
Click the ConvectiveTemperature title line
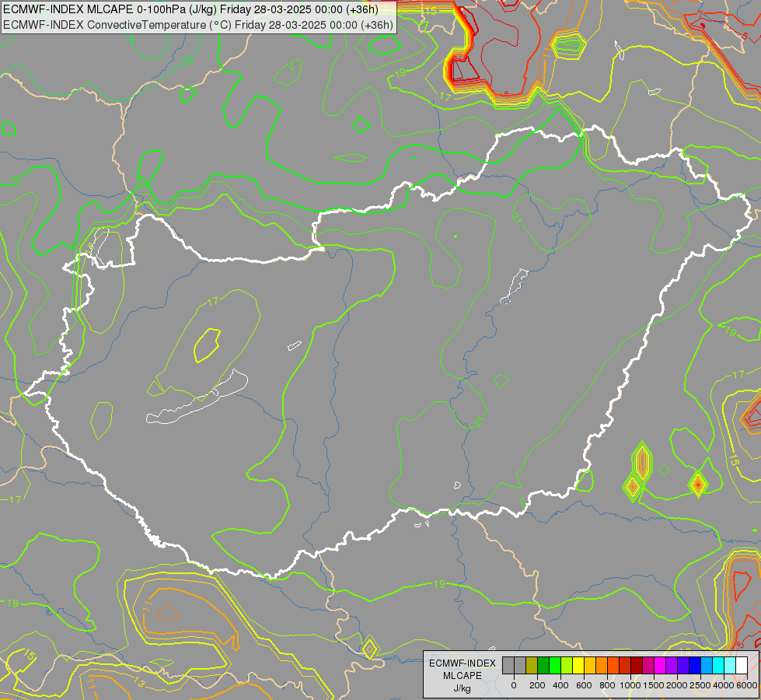198,24
